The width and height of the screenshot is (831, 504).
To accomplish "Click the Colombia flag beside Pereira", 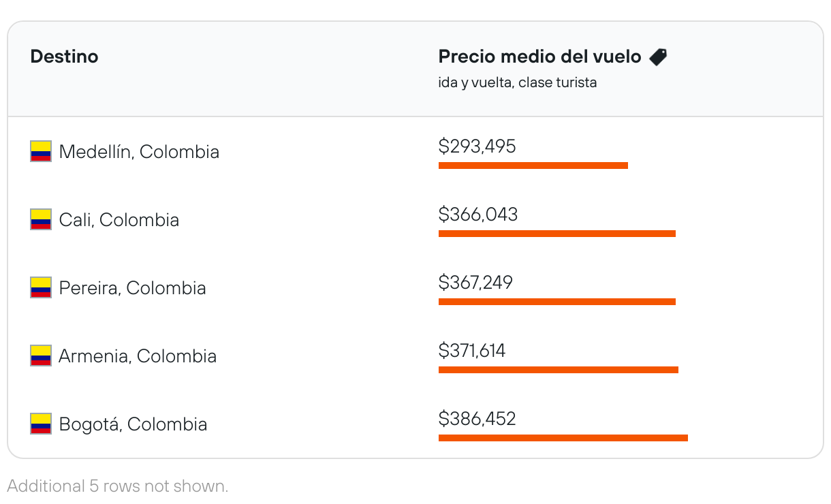I will point(41,287).
